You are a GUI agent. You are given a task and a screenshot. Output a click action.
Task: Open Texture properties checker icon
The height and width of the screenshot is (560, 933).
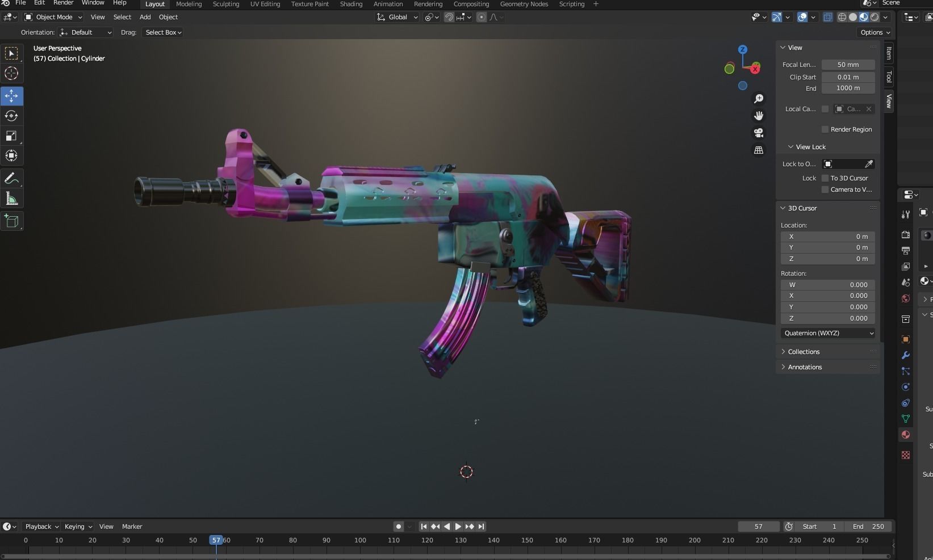pyautogui.click(x=906, y=455)
